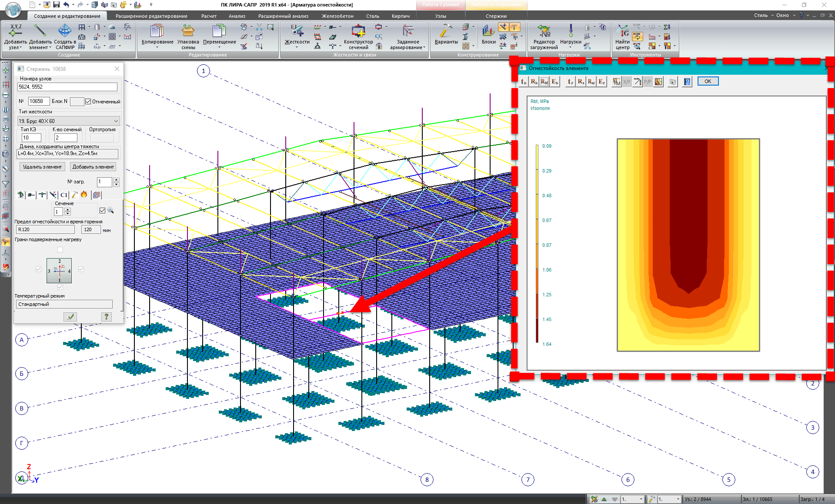Open the fire resistance help book icon
The image size is (835, 504).
click(687, 82)
